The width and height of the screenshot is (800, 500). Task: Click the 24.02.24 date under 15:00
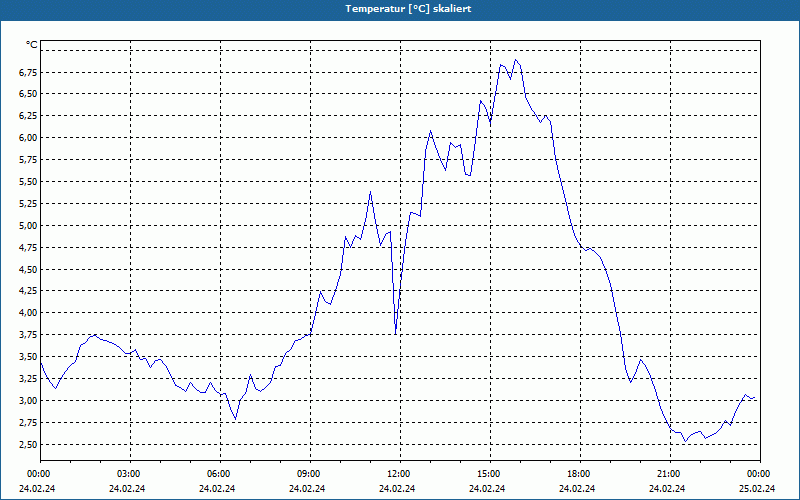(487, 489)
